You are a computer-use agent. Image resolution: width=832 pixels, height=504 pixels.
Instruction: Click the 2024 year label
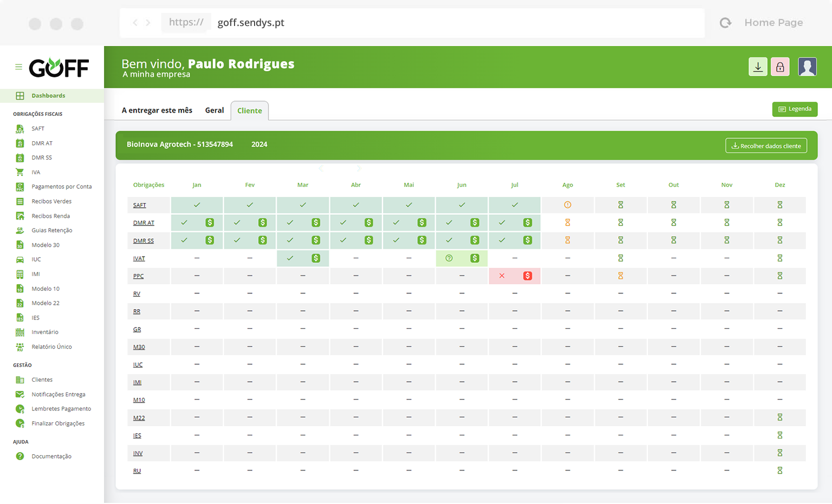click(x=259, y=145)
